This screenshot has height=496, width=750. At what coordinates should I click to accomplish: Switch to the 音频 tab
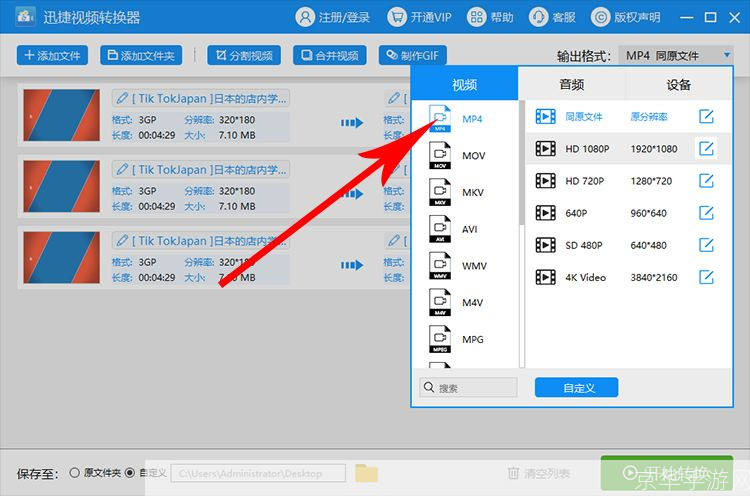click(571, 85)
